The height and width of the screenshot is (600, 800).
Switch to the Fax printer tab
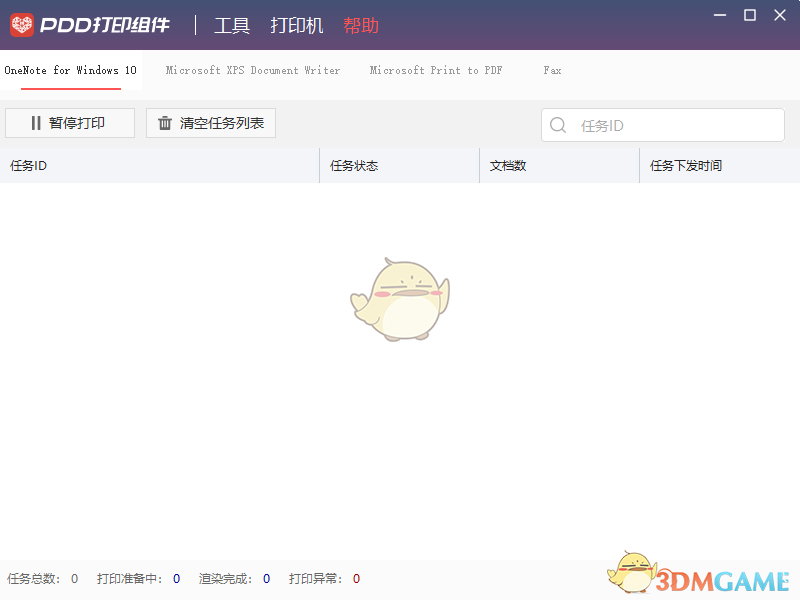point(552,71)
